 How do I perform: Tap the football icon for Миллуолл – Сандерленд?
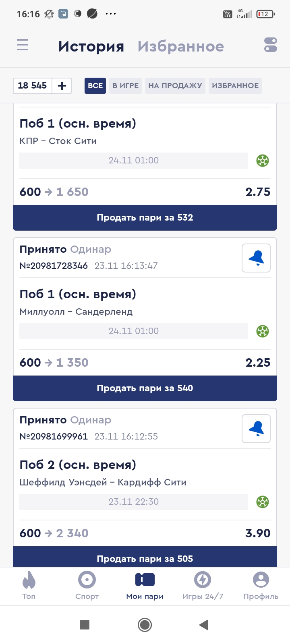click(x=263, y=331)
